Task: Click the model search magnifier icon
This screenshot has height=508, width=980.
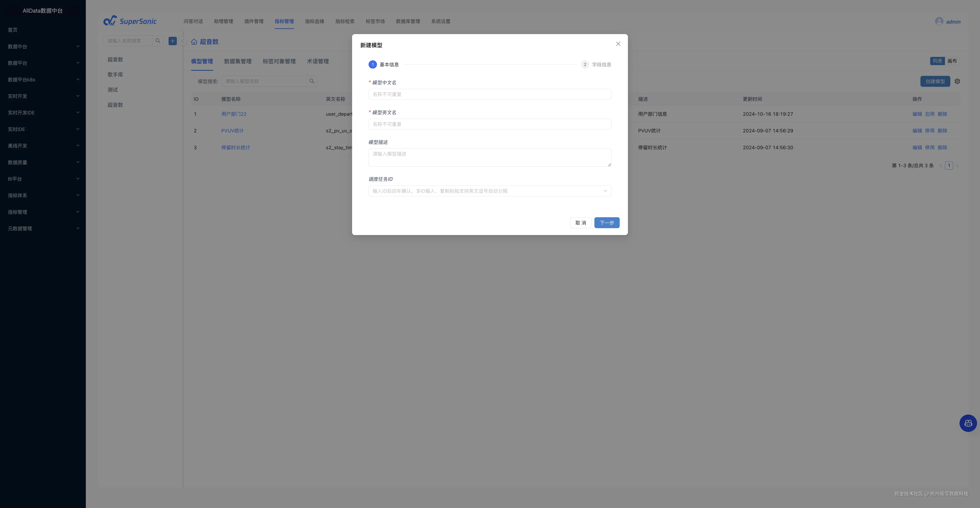Action: pyautogui.click(x=312, y=81)
